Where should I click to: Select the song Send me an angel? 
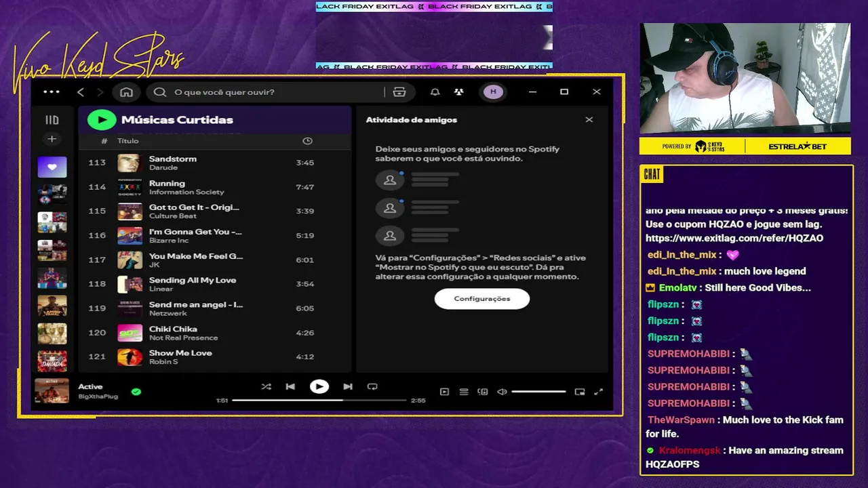[x=214, y=308]
